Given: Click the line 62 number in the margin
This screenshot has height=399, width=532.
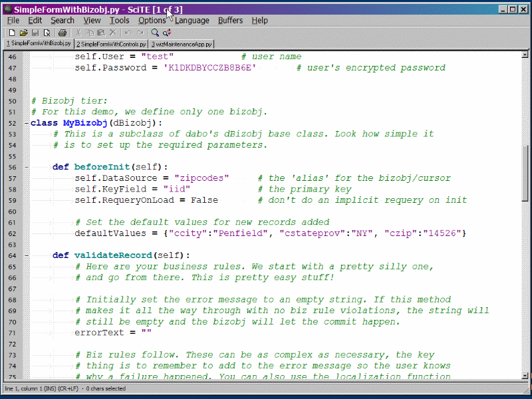Looking at the screenshot, I should 13,233.
